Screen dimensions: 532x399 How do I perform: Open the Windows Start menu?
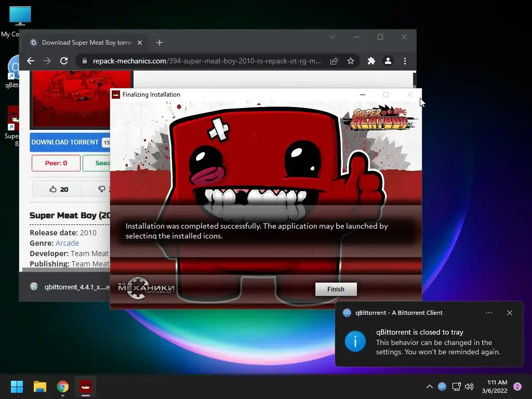tap(17, 387)
